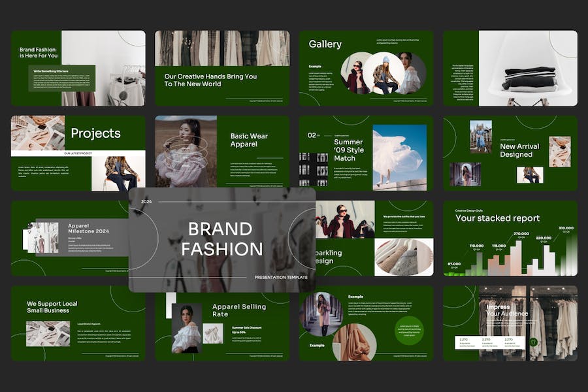Click the blue beanie photo in the Gallery

pyautogui.click(x=384, y=74)
